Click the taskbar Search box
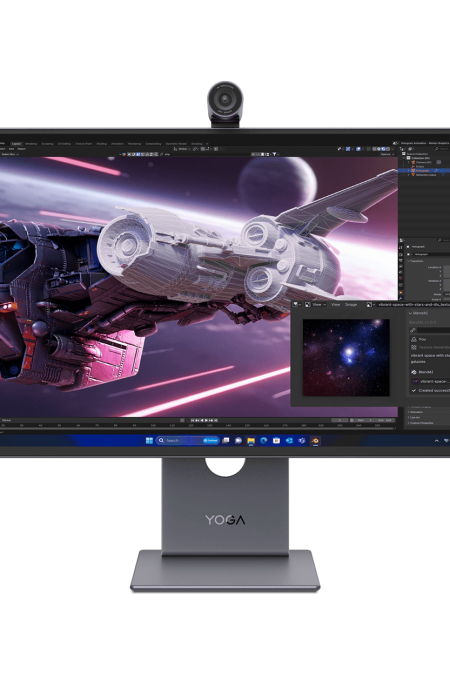 pyautogui.click(x=188, y=440)
